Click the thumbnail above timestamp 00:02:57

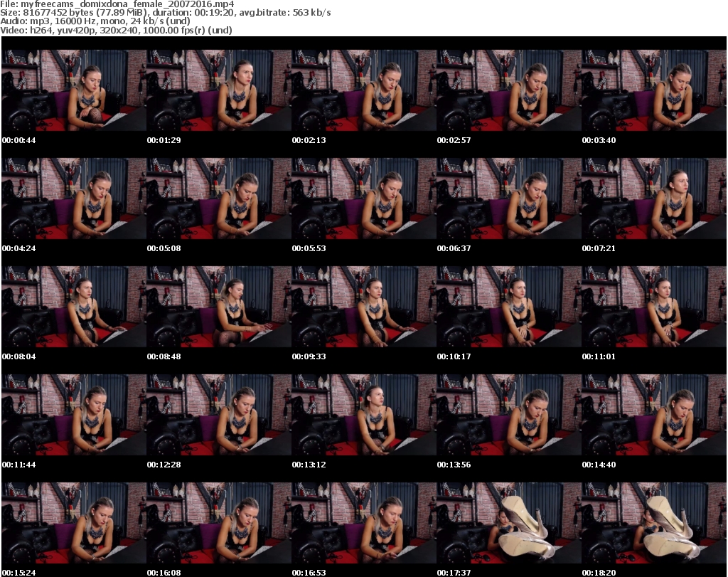pyautogui.click(x=509, y=90)
